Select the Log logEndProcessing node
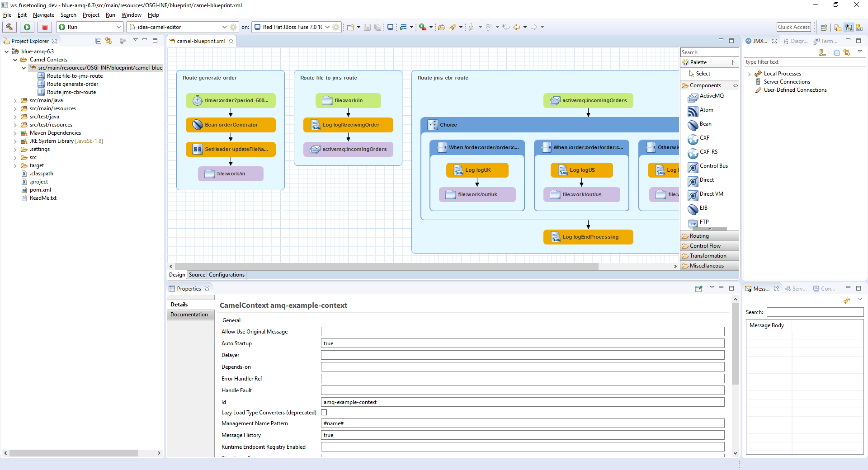 tap(588, 237)
